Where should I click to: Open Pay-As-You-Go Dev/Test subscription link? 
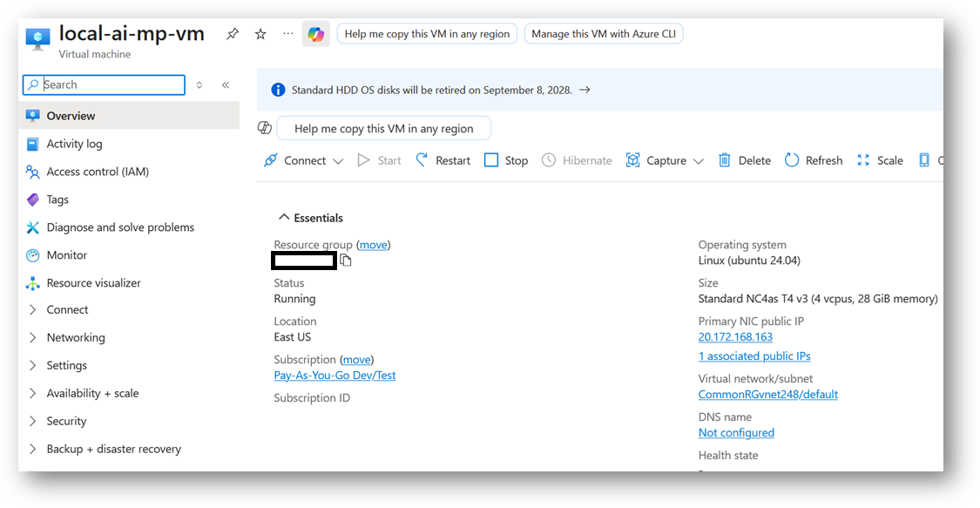[335, 375]
